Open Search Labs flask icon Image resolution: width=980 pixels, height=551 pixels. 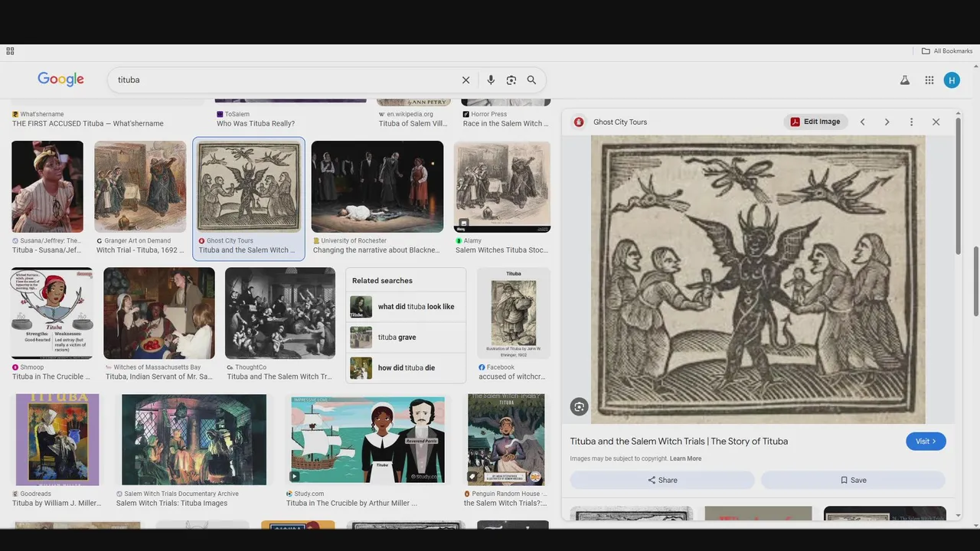tap(905, 80)
